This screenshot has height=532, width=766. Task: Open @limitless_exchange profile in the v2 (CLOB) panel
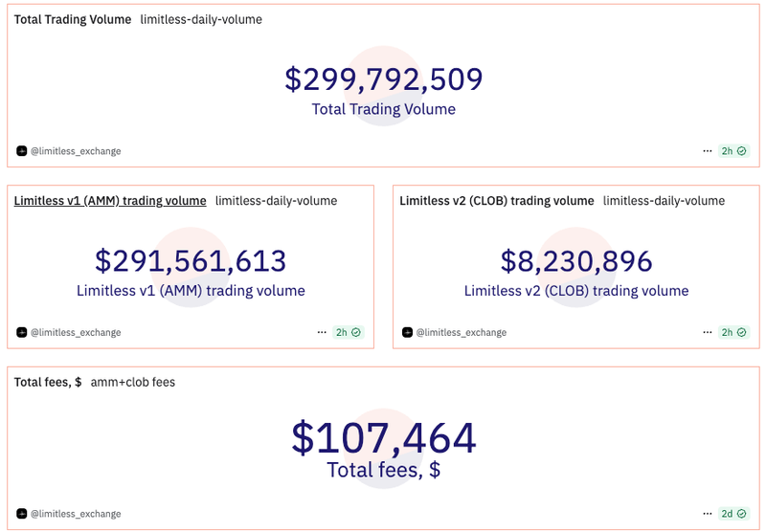pyautogui.click(x=461, y=332)
